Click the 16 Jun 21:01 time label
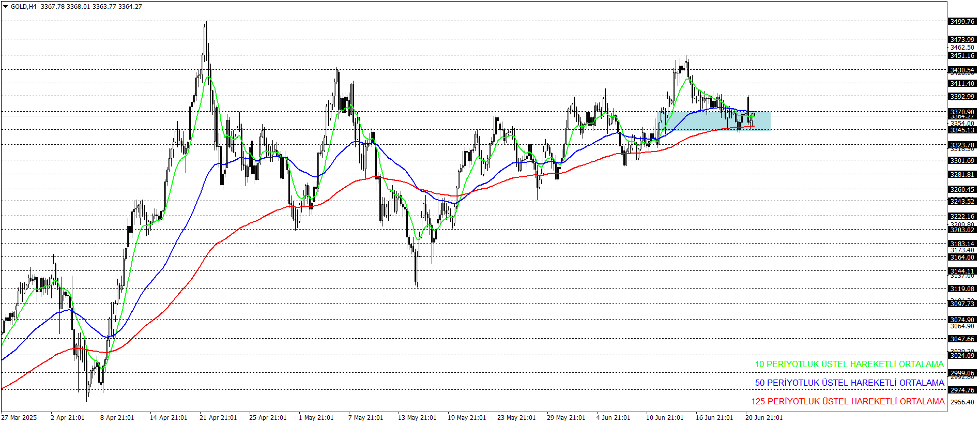This screenshot has width=980, height=424. (x=714, y=417)
